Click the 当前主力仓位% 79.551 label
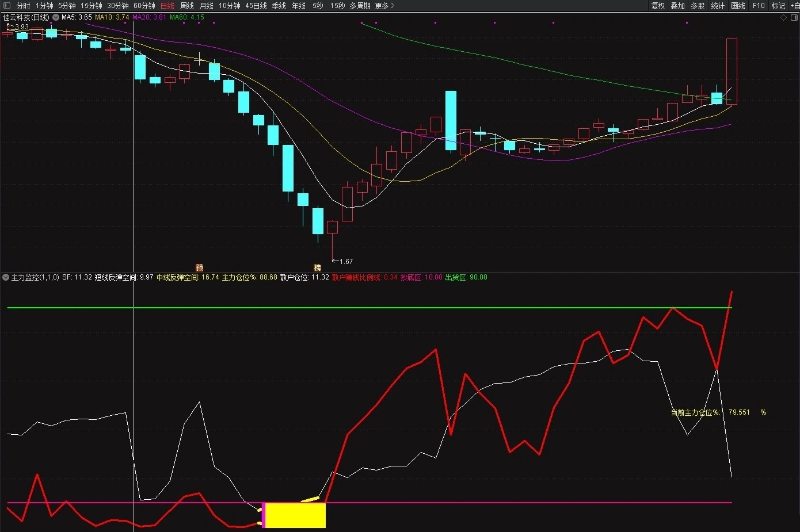 tap(718, 412)
